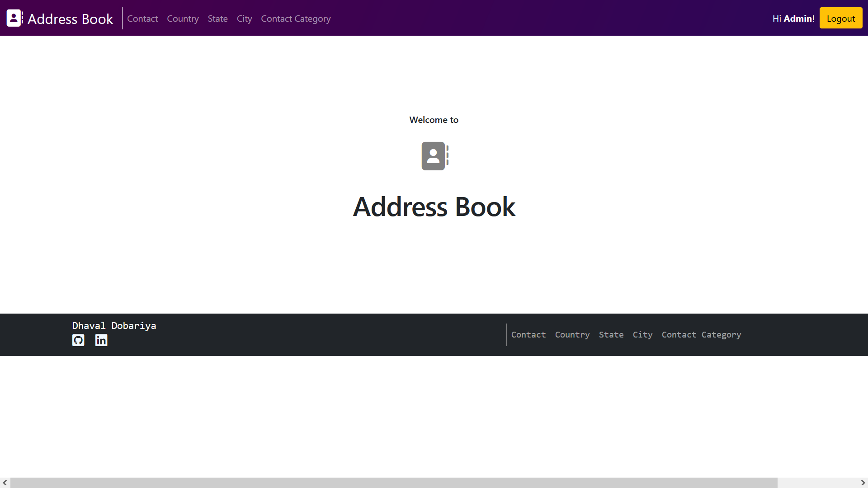868x488 pixels.
Task: Follow the footer City link
Action: coord(642,335)
